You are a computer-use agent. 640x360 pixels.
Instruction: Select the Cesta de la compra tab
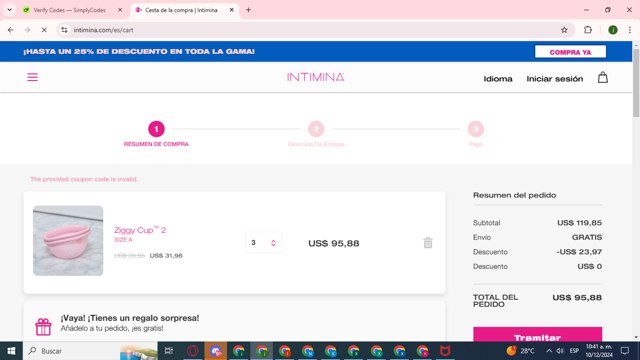click(x=181, y=10)
